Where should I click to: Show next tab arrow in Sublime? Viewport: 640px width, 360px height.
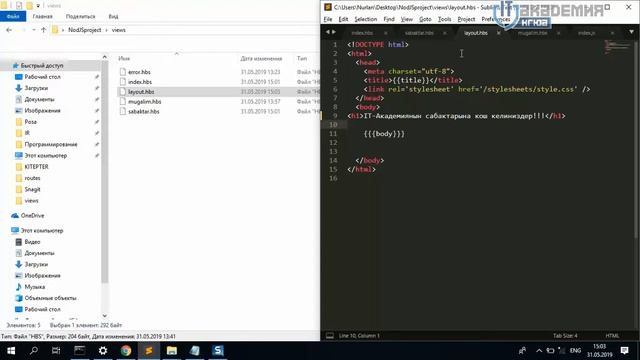pyautogui.click(x=334, y=32)
